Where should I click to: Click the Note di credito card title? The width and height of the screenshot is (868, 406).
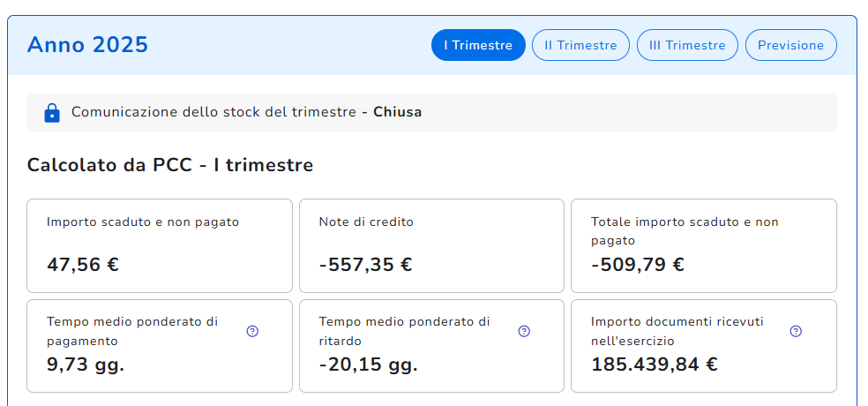366,222
